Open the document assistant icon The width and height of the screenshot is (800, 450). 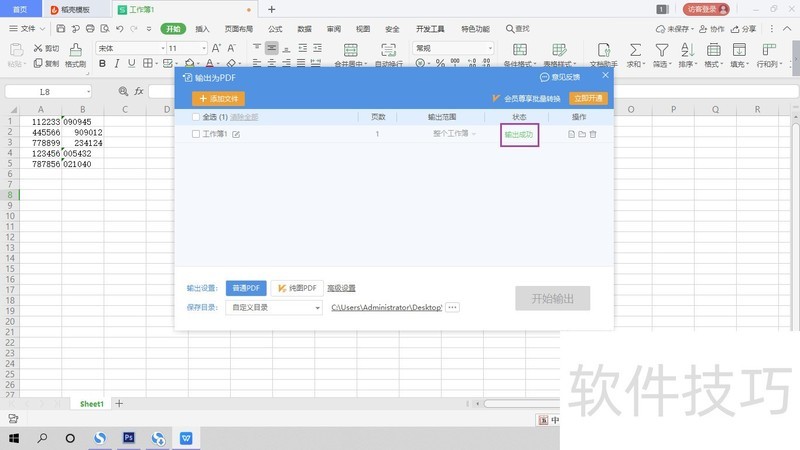point(604,49)
